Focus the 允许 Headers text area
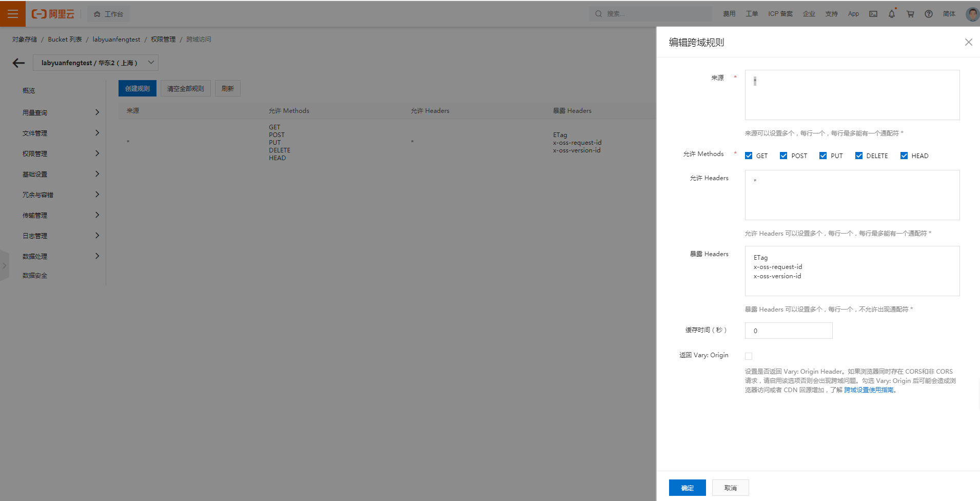 click(852, 195)
